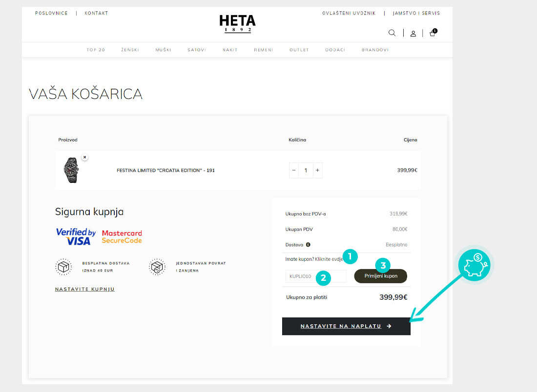Click the 'Proizvod' column header

[68, 140]
